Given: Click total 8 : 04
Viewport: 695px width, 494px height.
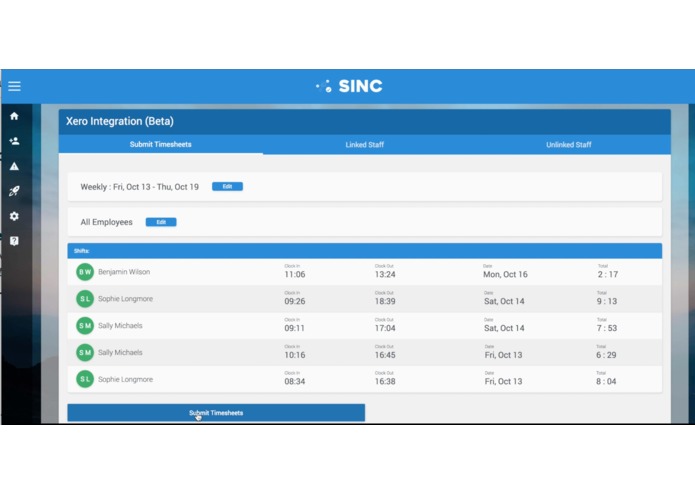Looking at the screenshot, I should (x=606, y=381).
